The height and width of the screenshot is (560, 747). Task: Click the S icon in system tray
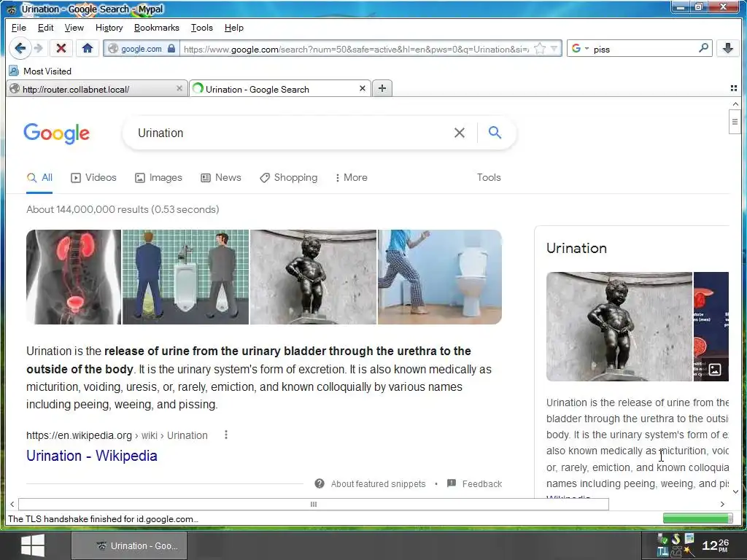click(676, 540)
